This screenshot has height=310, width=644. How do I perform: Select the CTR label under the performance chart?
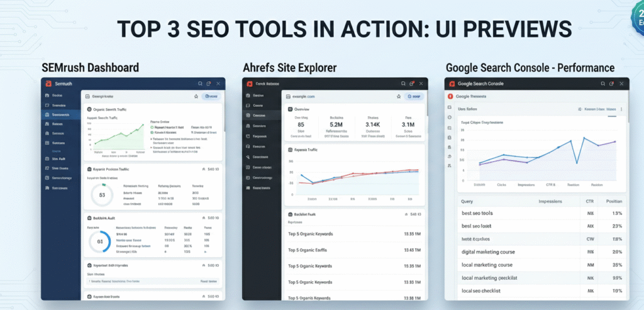pos(550,185)
